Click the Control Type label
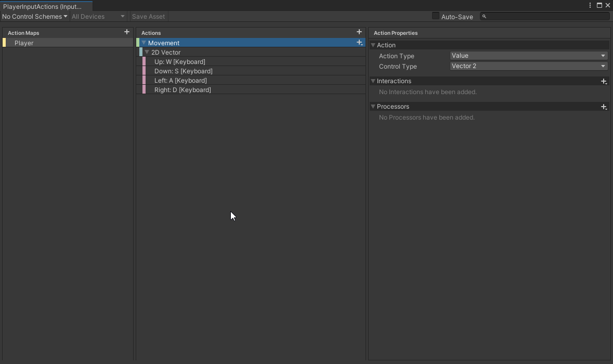 [398, 67]
